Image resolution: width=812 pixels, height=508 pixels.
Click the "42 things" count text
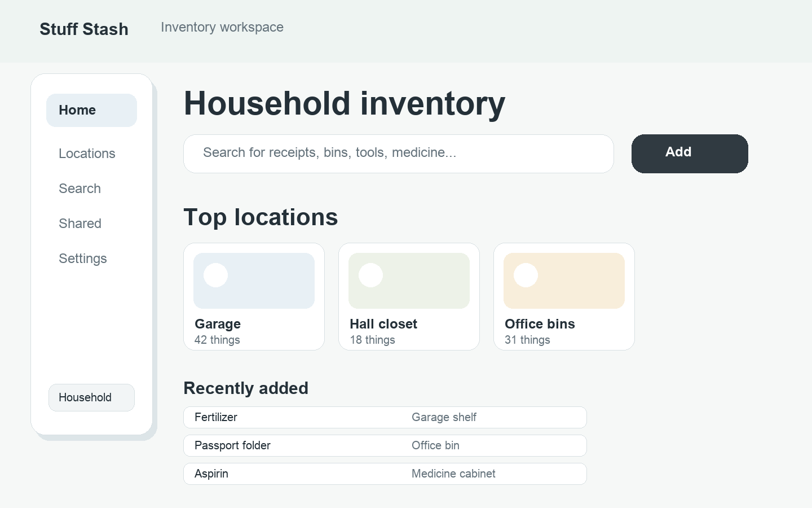coord(217,340)
